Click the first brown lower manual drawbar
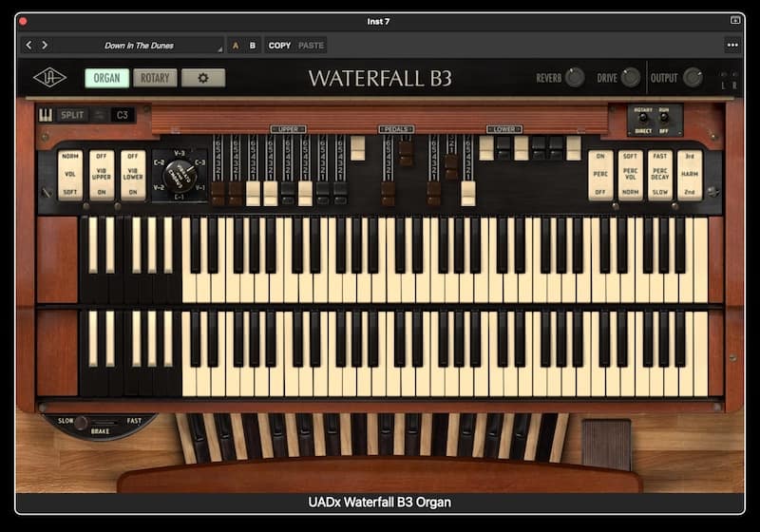This screenshot has width=760, height=532. pos(434,193)
